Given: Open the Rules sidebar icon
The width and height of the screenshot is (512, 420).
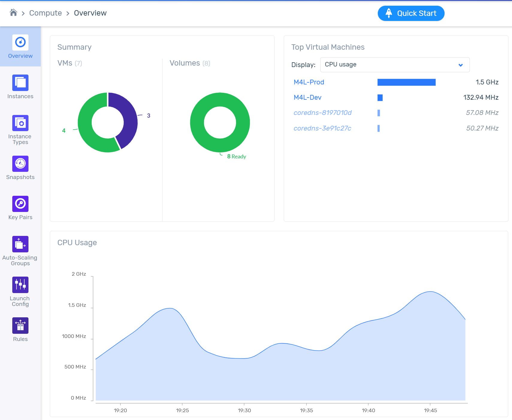Looking at the screenshot, I should tap(20, 325).
